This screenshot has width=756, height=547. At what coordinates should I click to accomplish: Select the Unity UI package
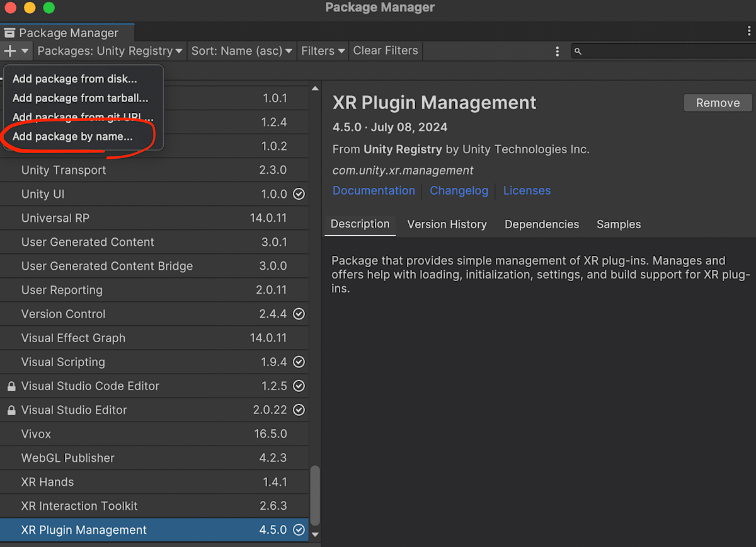[x=154, y=194]
